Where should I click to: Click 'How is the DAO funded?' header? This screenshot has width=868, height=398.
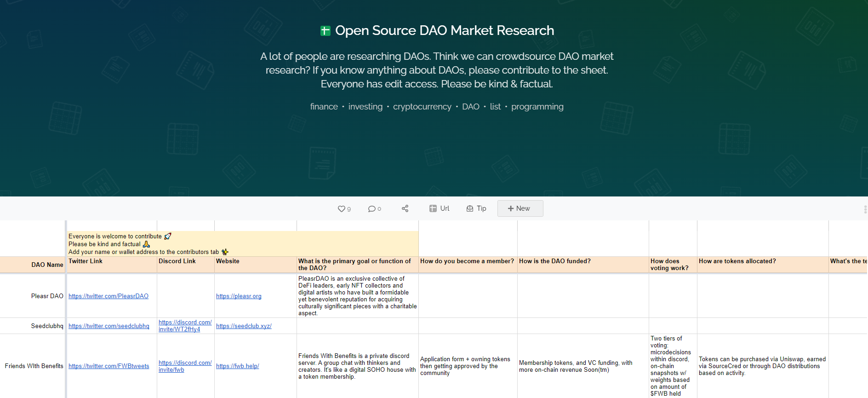[583, 265]
